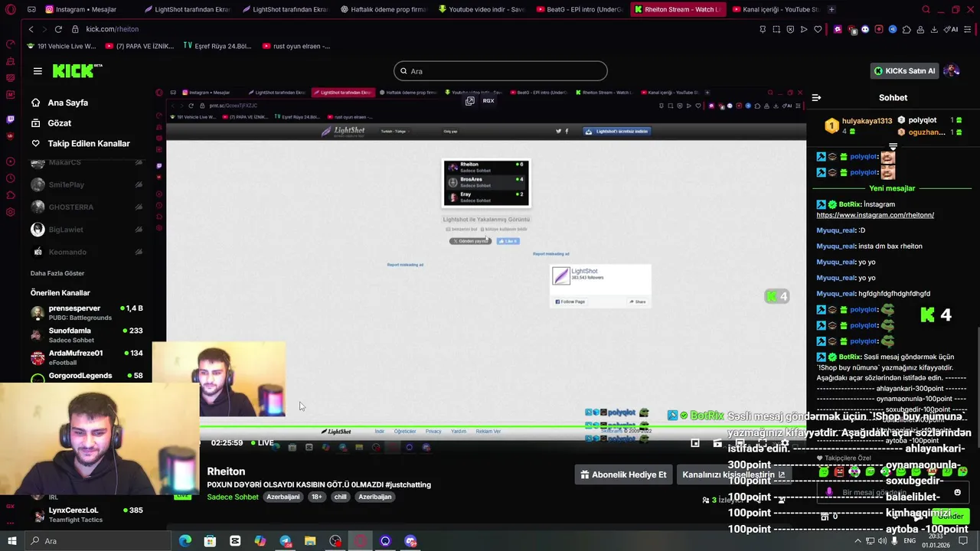Click Kanalınızı kişiselleştirin button

click(733, 474)
